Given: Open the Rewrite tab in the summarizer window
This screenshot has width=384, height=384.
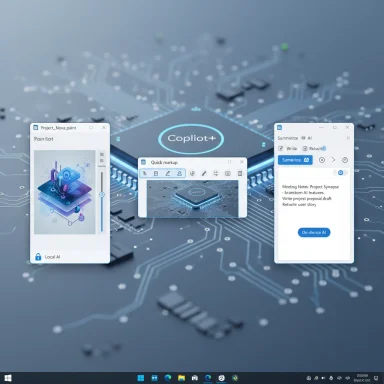Looking at the screenshot, I should [314, 148].
